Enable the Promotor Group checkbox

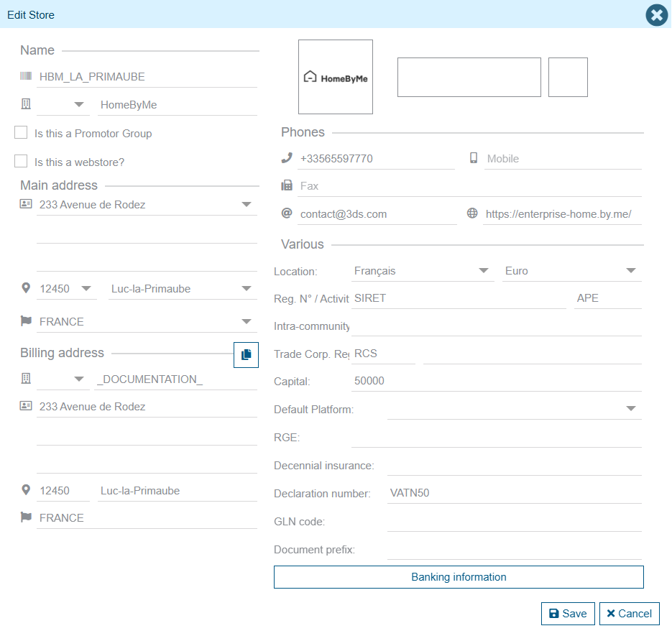click(x=22, y=133)
